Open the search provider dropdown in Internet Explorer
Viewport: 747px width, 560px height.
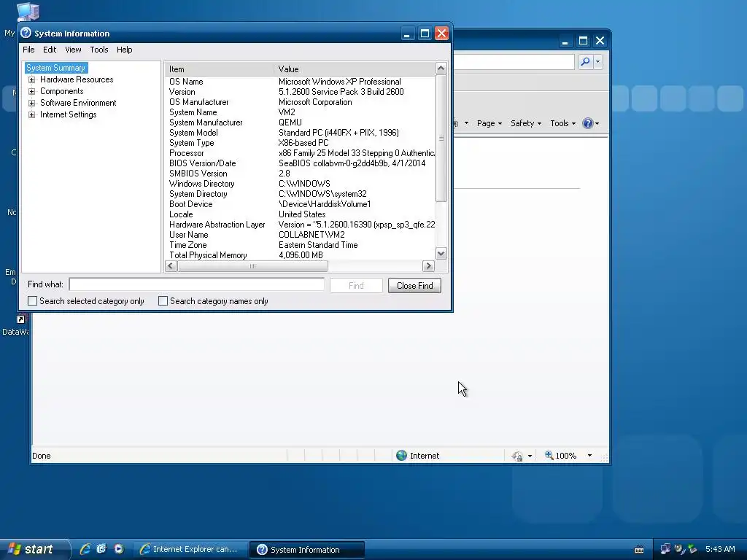598,61
